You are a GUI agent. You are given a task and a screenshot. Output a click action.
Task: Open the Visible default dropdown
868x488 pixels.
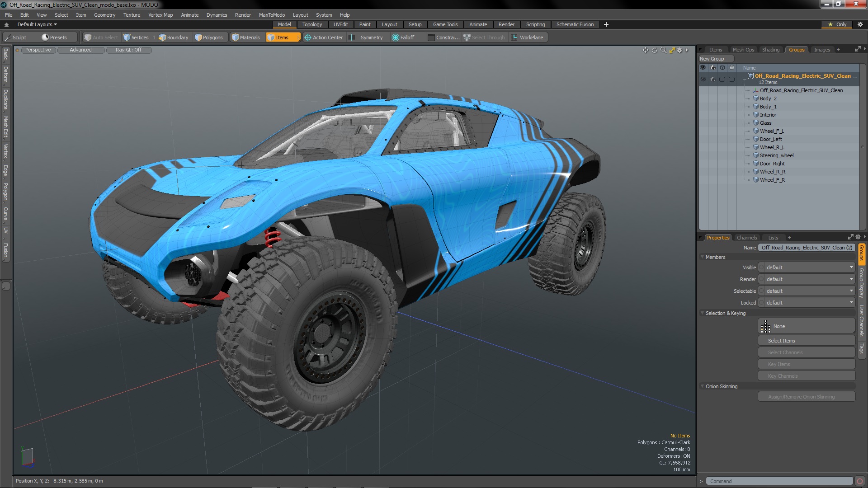(807, 267)
